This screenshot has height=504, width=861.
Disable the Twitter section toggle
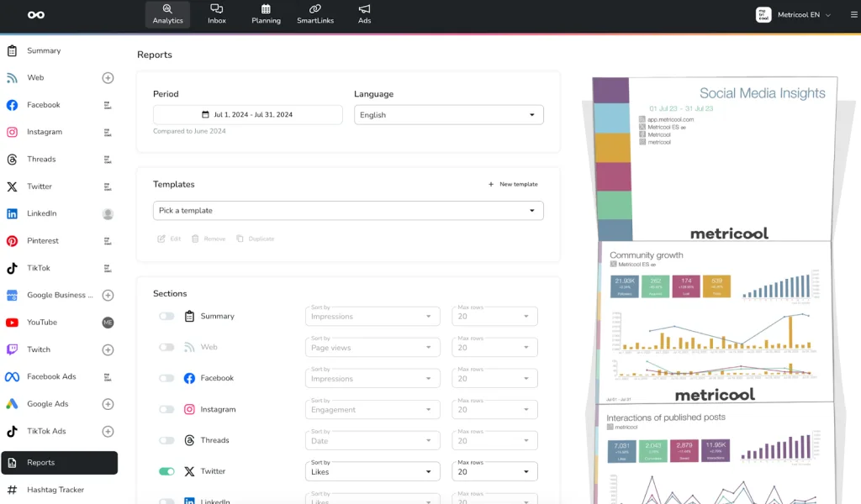click(166, 471)
